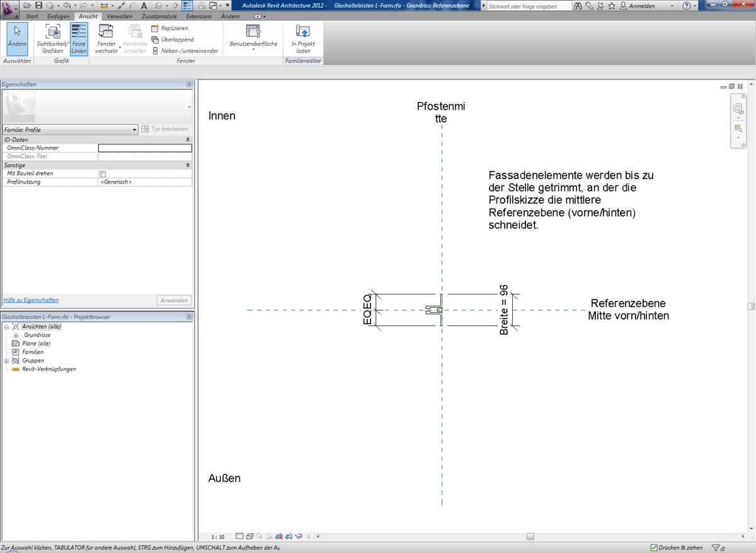Open the Extensions ribbon tab
Screen dimensions: 756x553
[x=198, y=16]
